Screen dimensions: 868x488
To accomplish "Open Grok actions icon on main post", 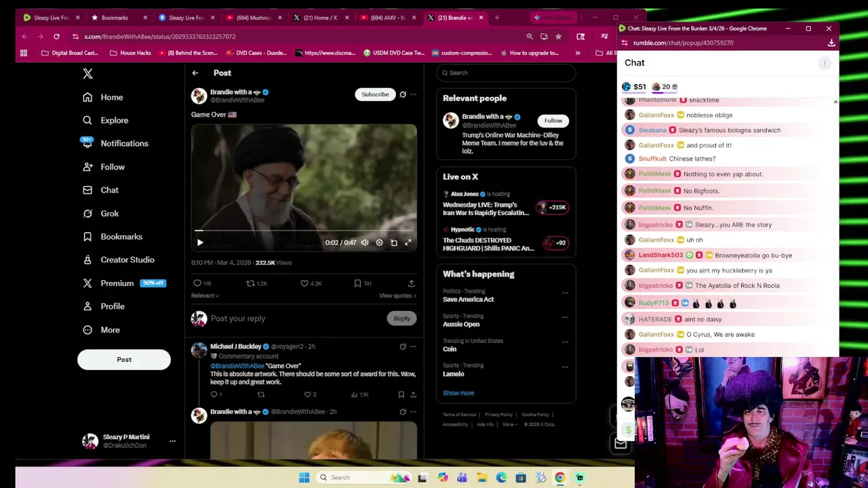I will pyautogui.click(x=403, y=94).
